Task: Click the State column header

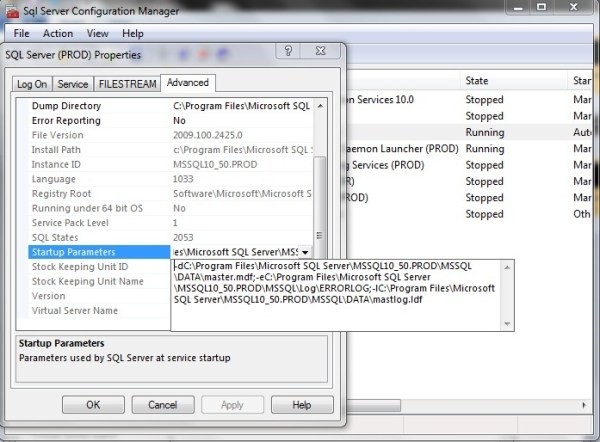Action: coord(477,80)
